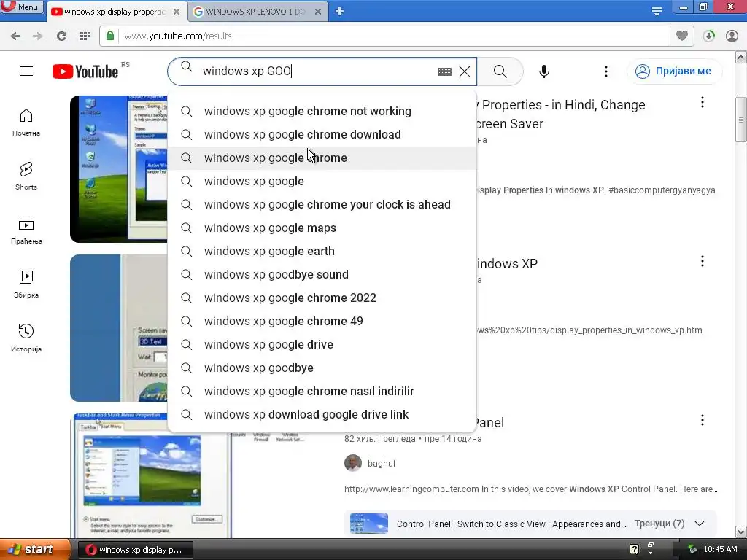Open the baghul channel avatar

point(353,463)
